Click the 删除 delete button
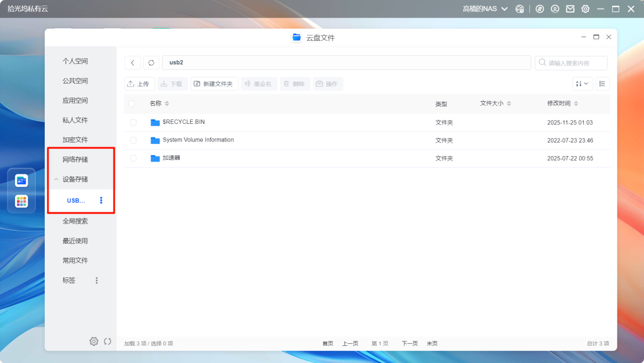Image resolution: width=644 pixels, height=363 pixels. point(295,84)
